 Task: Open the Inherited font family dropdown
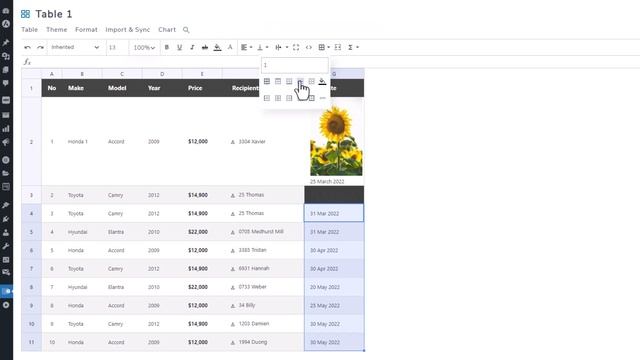pos(75,47)
